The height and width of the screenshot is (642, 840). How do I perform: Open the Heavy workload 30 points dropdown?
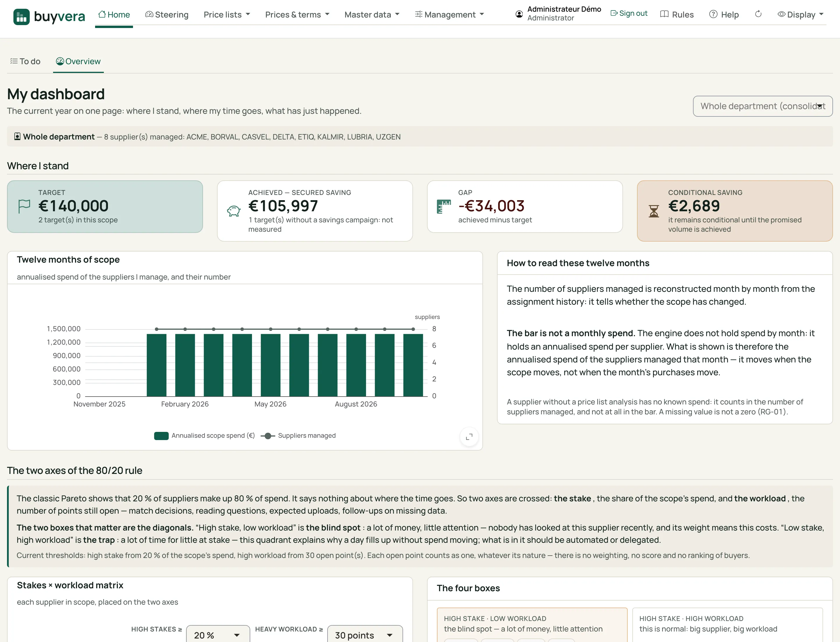coord(365,634)
